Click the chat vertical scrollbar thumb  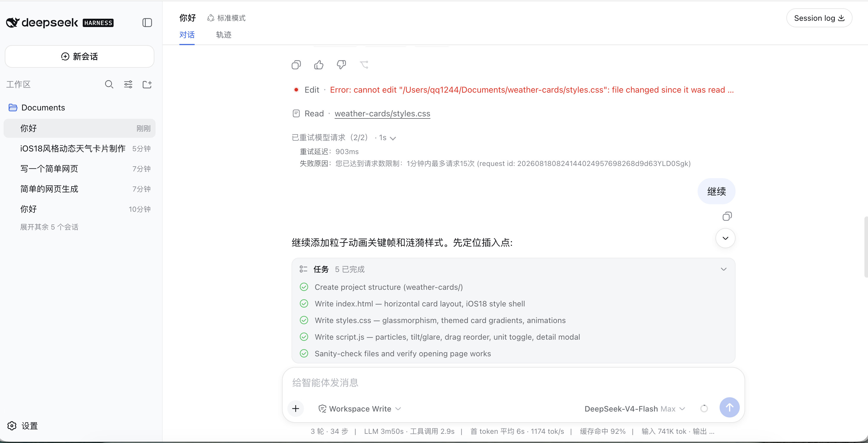[865, 247]
